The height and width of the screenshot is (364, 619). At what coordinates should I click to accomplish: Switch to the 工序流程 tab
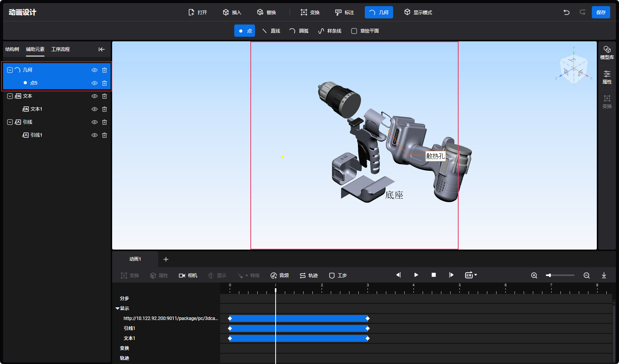pos(60,49)
